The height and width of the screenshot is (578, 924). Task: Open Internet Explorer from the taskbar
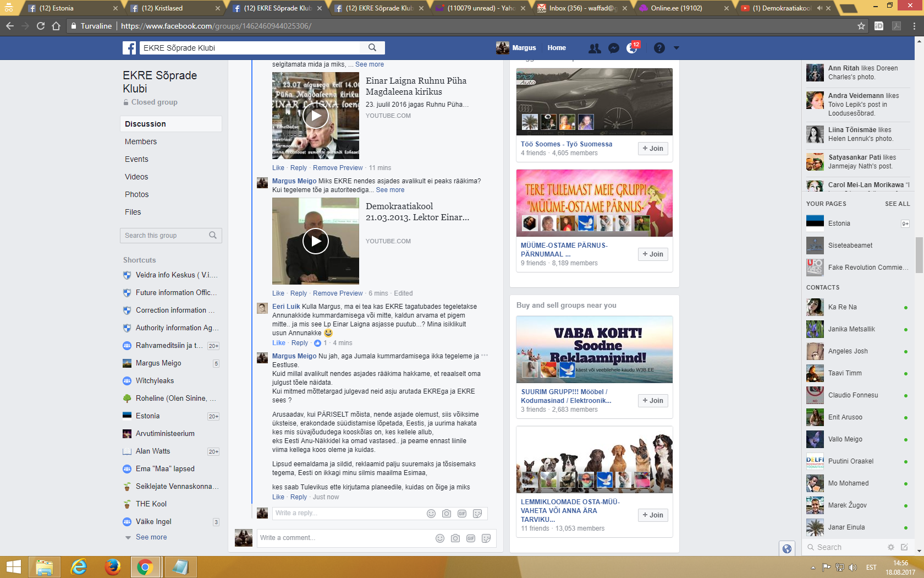(79, 567)
